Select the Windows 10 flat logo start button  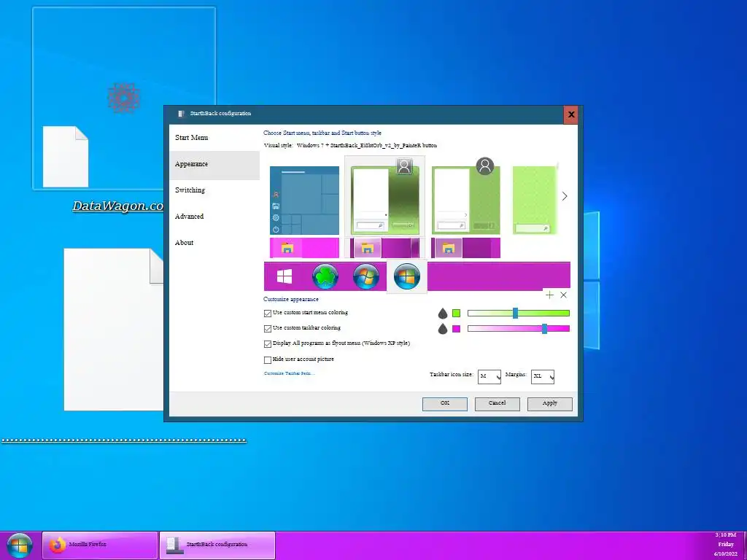pyautogui.click(x=285, y=276)
